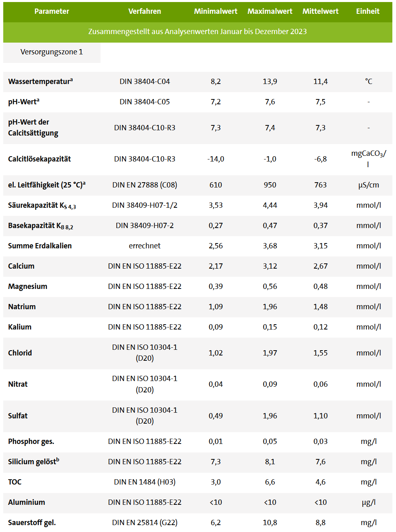Select the Maximalwert column header

pyautogui.click(x=270, y=11)
